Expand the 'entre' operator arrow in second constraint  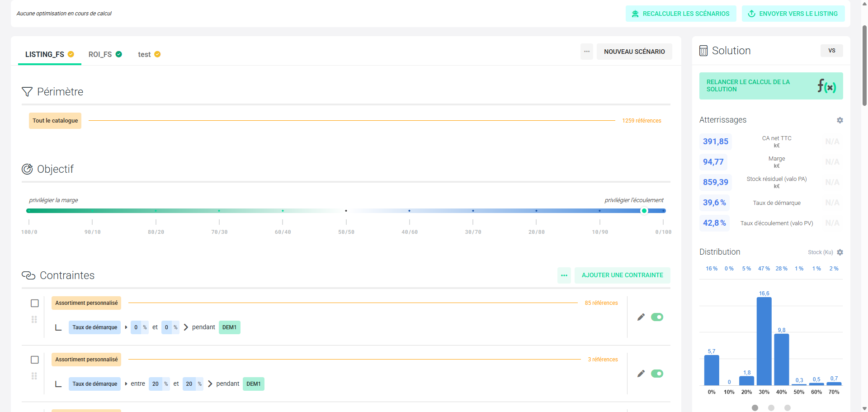[126, 384]
